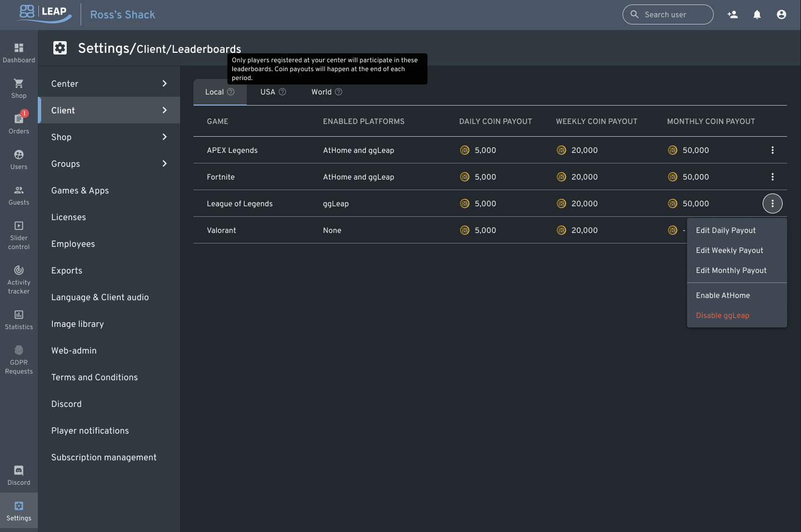
Task: Expand the Center settings section
Action: click(109, 83)
